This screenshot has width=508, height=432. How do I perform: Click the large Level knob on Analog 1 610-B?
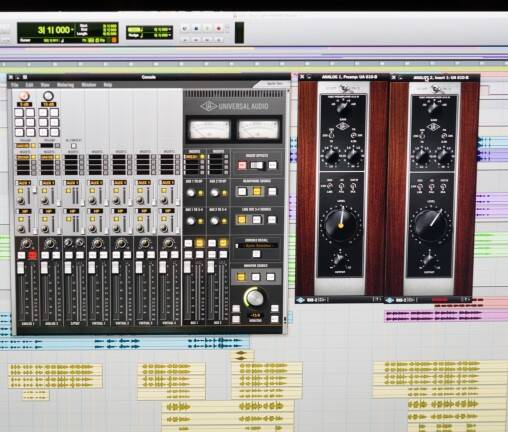[341, 224]
